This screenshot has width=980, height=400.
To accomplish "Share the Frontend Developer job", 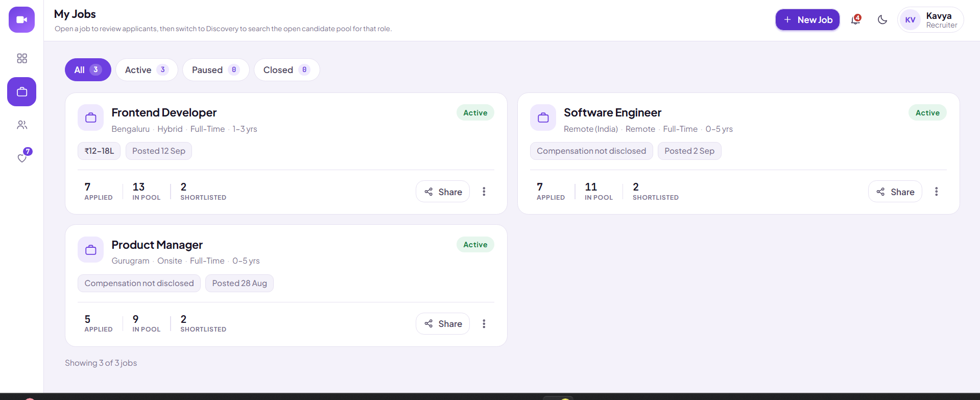I will click(443, 192).
